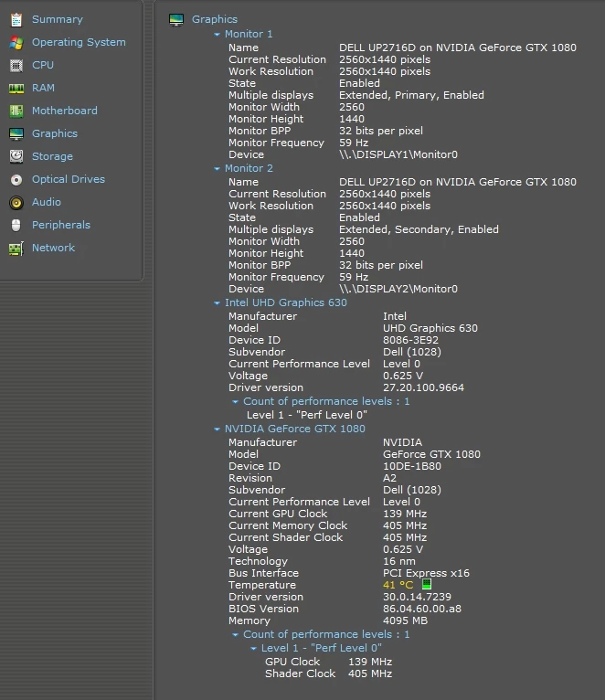Collapse Intel UHD Graphics 630 arrow
This screenshot has width=605, height=700.
pyautogui.click(x=217, y=303)
